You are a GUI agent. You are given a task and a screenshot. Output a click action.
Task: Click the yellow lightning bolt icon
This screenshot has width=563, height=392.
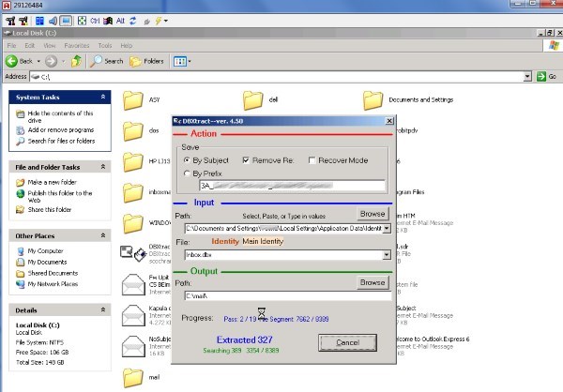click(x=158, y=21)
